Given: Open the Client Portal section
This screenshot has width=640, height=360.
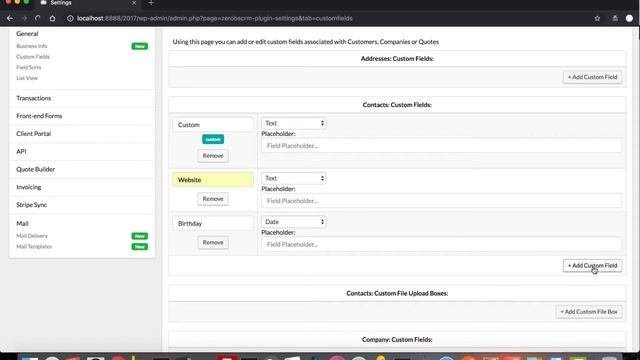Looking at the screenshot, I should (x=33, y=134).
